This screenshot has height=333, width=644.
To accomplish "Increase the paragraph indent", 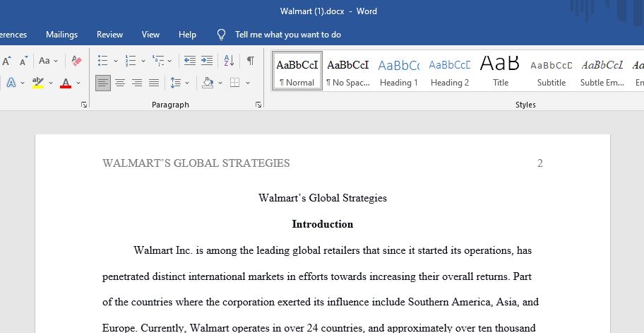I will (x=207, y=61).
